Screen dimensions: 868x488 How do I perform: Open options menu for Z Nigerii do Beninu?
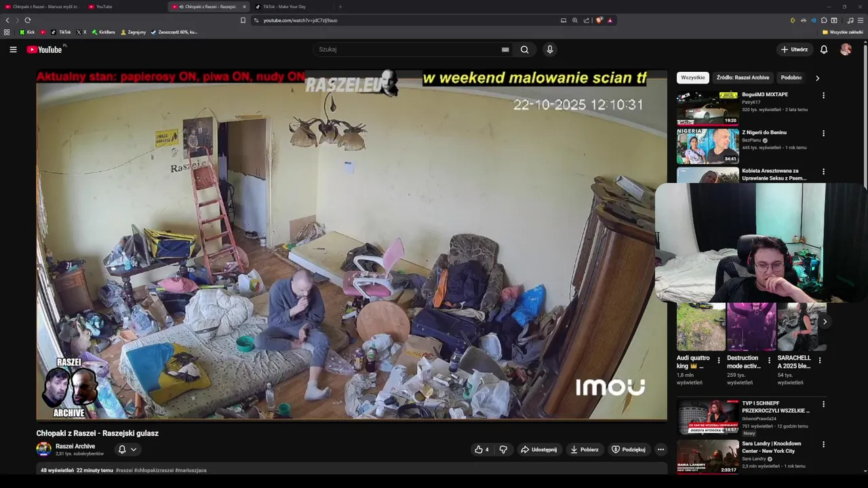[823, 134]
